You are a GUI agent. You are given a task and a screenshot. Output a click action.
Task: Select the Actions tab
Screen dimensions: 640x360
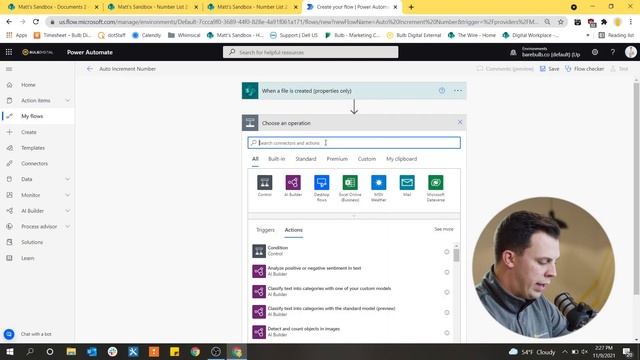293,230
